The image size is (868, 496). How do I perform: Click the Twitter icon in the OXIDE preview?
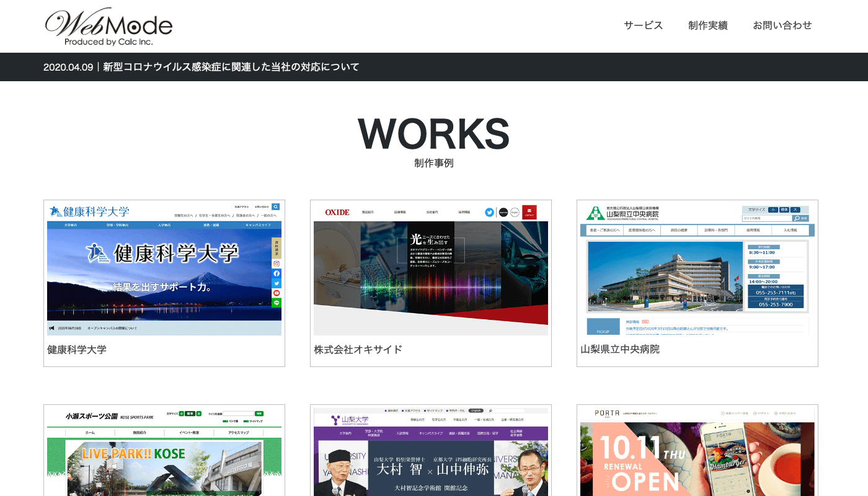(x=489, y=212)
